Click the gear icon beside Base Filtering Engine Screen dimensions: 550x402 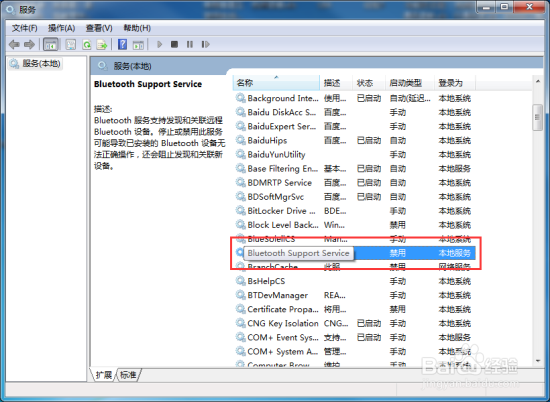coord(240,168)
